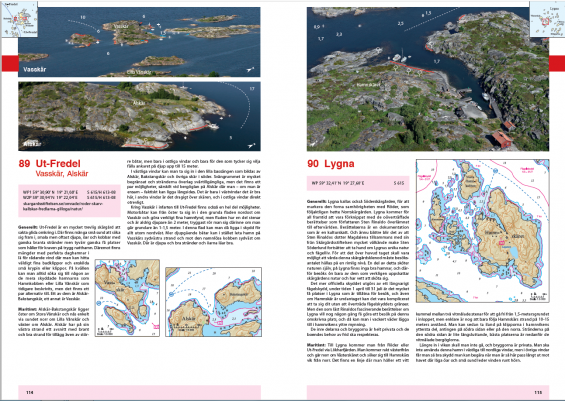The width and height of the screenshot is (565, 401).
Task: Open the Alskär nautical chart
Action: 213,302
